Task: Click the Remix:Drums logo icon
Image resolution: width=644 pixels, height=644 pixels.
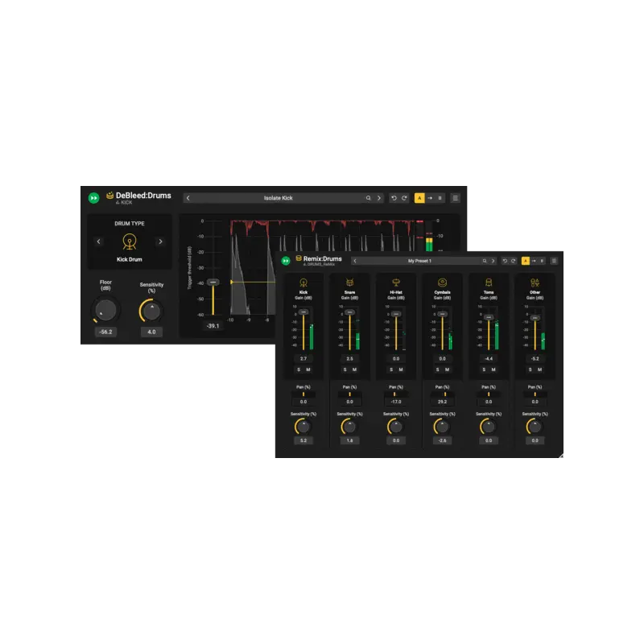Action: (299, 258)
